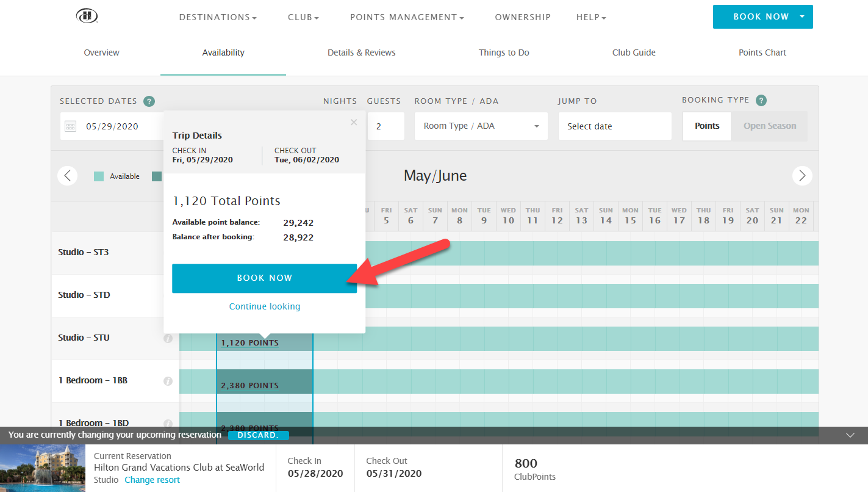Screen dimensions: 868x492
Task: Open Club Guide tab
Action: (634, 52)
